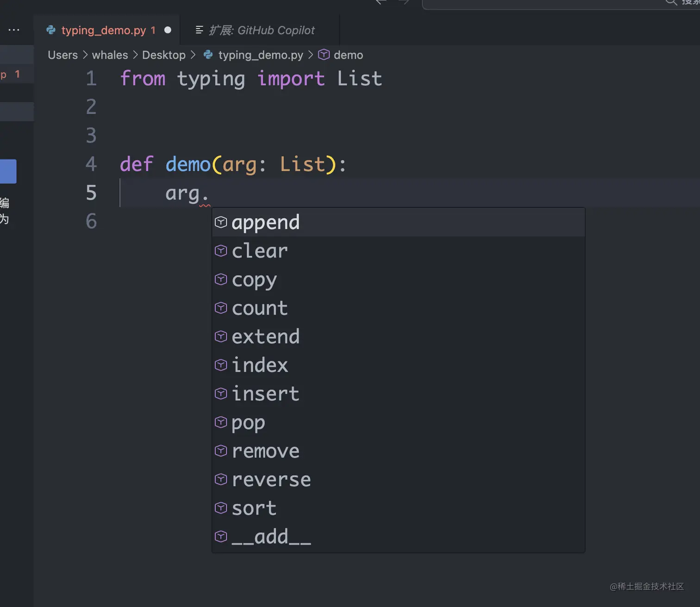The image size is (700, 607).
Task: Select the reverse method suggestion
Action: [398, 480]
